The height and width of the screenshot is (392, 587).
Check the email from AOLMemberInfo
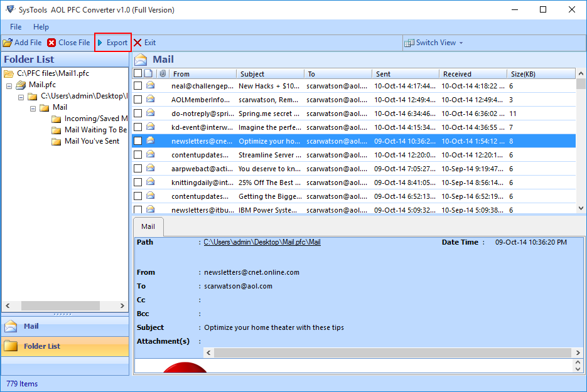click(x=137, y=100)
